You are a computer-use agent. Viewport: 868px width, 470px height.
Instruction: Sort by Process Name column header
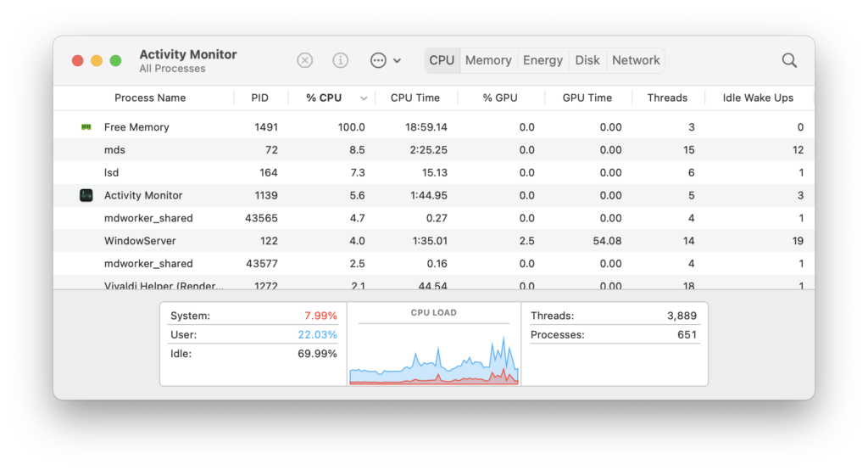(150, 98)
